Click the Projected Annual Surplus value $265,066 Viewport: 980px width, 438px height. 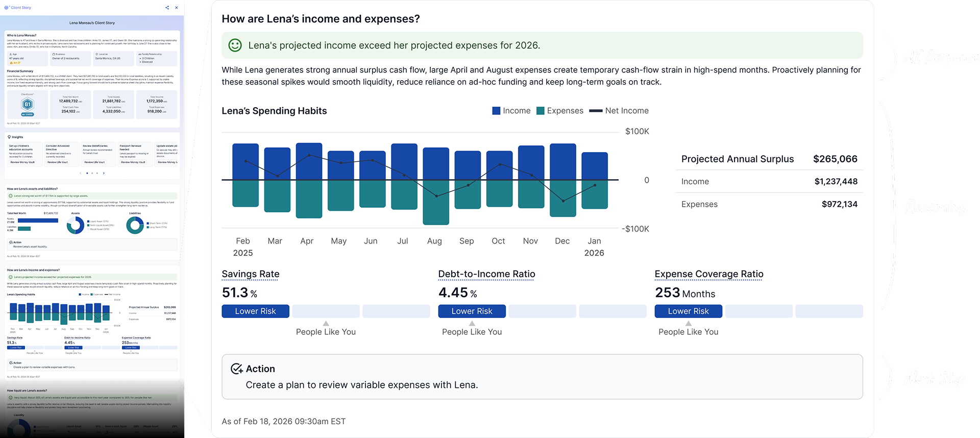coord(835,159)
